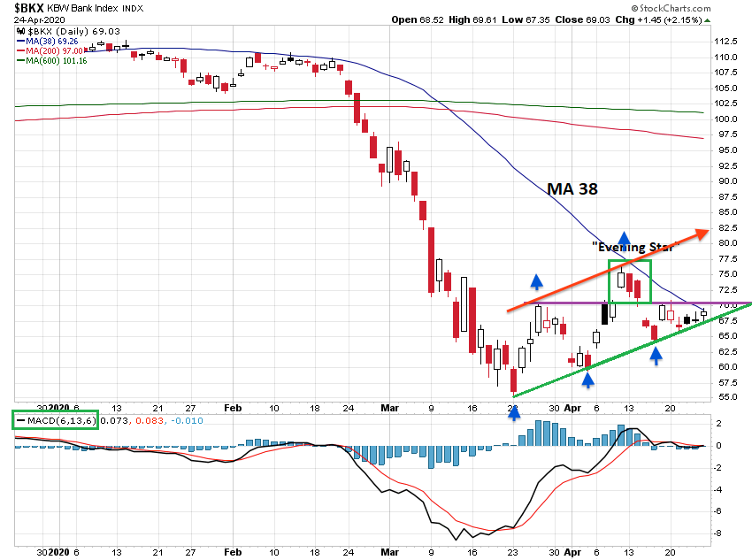Click the 75.0 price axis label
This screenshot has height=560, width=752.
(727, 274)
